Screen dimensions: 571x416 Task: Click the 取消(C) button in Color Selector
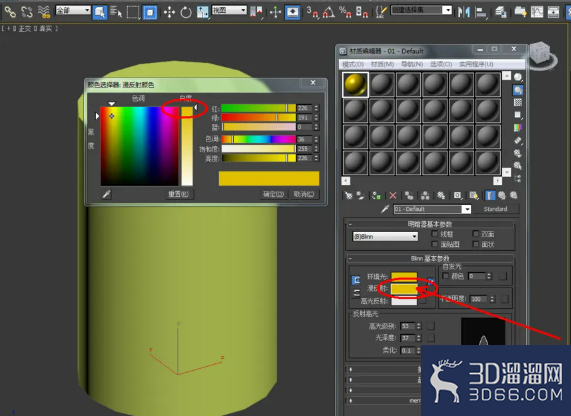304,194
